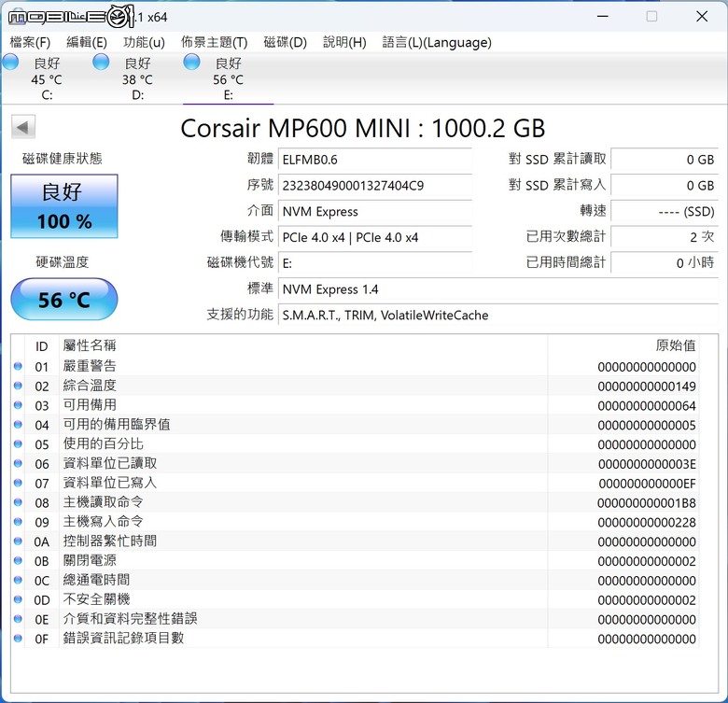This screenshot has width=728, height=703.
Task: Click the blue status orb for drive D:
Action: [x=101, y=62]
